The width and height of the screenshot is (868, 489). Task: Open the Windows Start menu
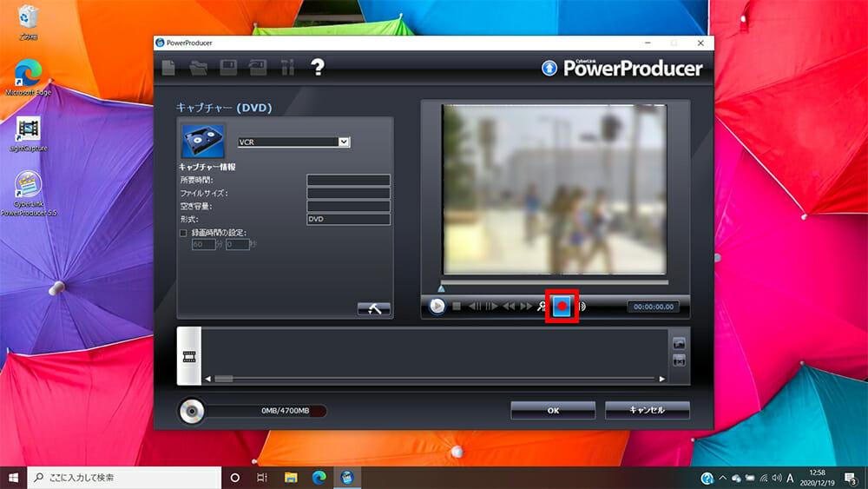click(13, 478)
